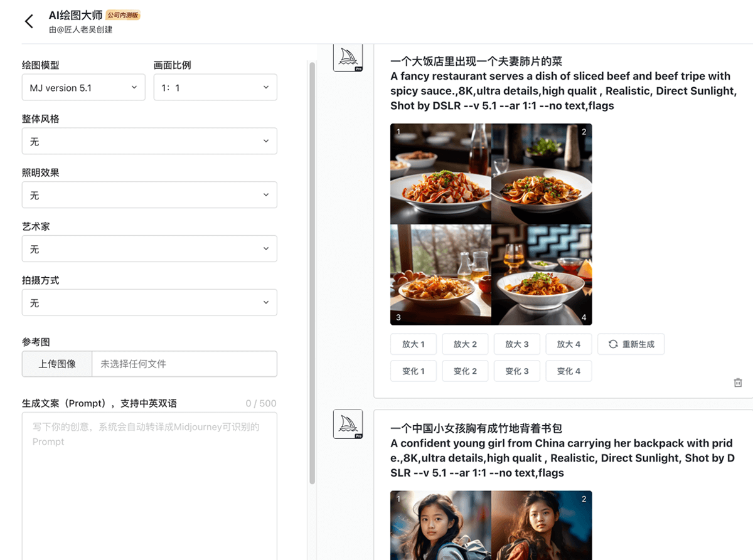753x560 pixels.
Task: Expand the 艺术家 dropdown
Action: (149, 249)
